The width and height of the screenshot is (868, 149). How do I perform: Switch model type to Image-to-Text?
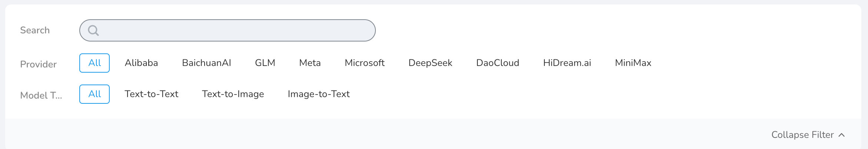pyautogui.click(x=319, y=94)
